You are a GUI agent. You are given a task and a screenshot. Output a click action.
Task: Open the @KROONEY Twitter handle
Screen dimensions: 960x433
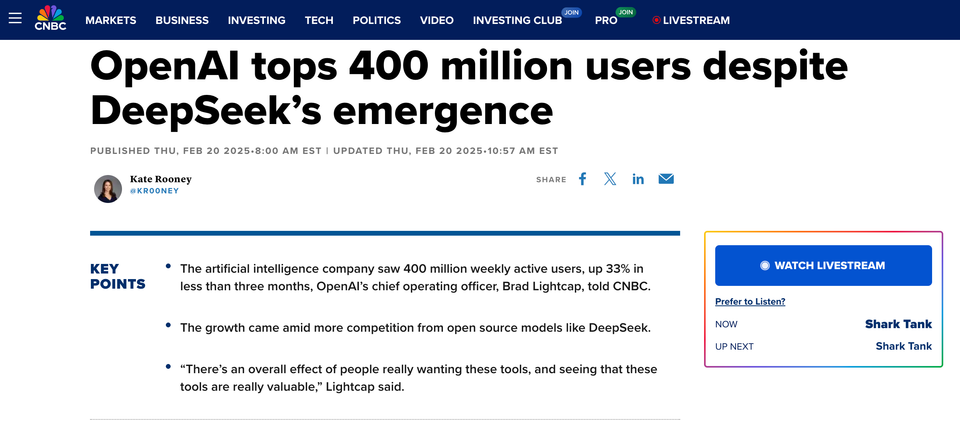154,190
